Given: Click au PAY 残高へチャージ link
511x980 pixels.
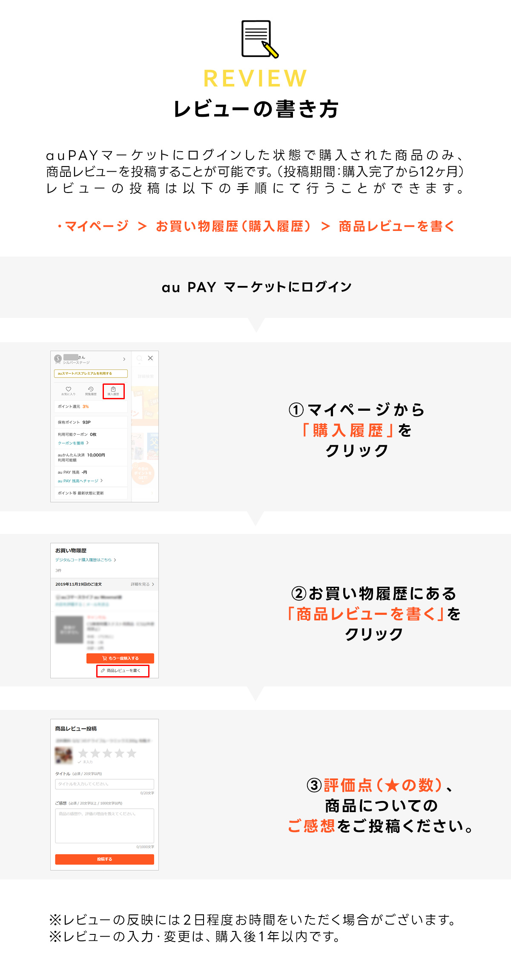Looking at the screenshot, I should [x=80, y=481].
